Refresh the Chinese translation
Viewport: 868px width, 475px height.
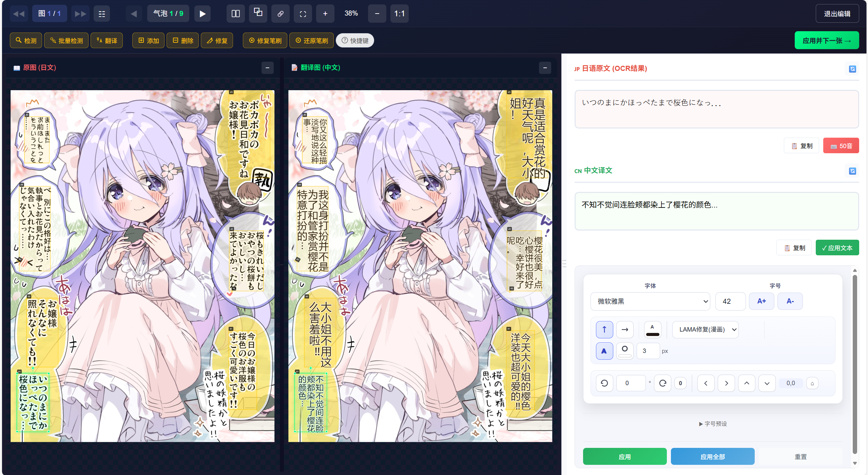[852, 171]
